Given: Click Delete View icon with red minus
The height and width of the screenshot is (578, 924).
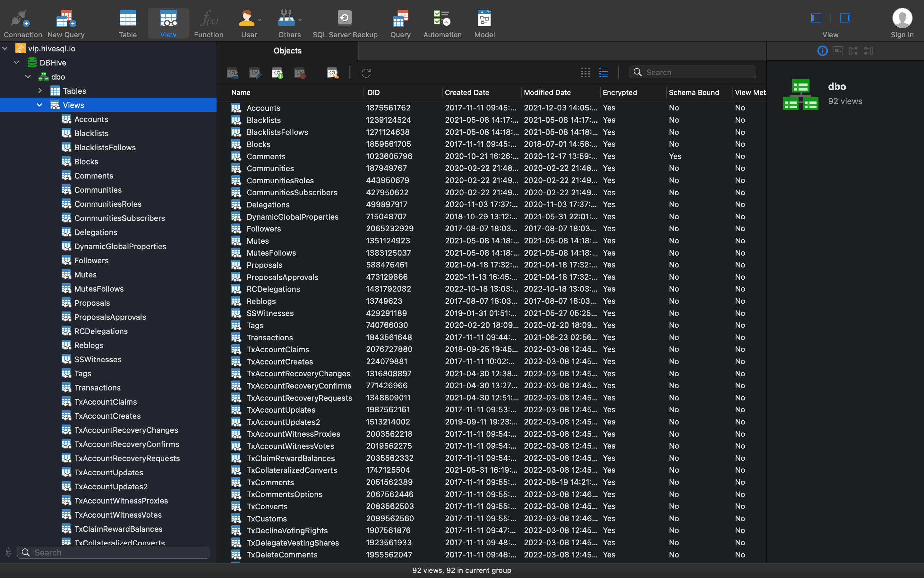Looking at the screenshot, I should [x=300, y=73].
